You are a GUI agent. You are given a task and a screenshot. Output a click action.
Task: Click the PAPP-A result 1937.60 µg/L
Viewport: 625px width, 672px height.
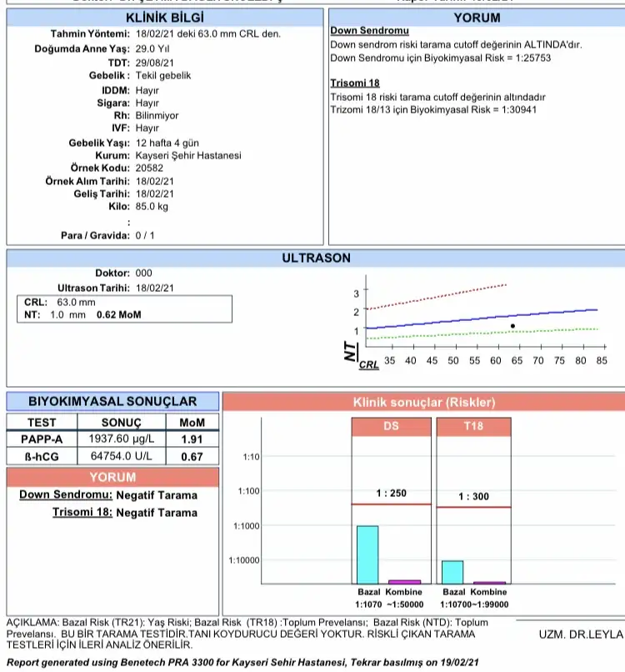(121, 439)
